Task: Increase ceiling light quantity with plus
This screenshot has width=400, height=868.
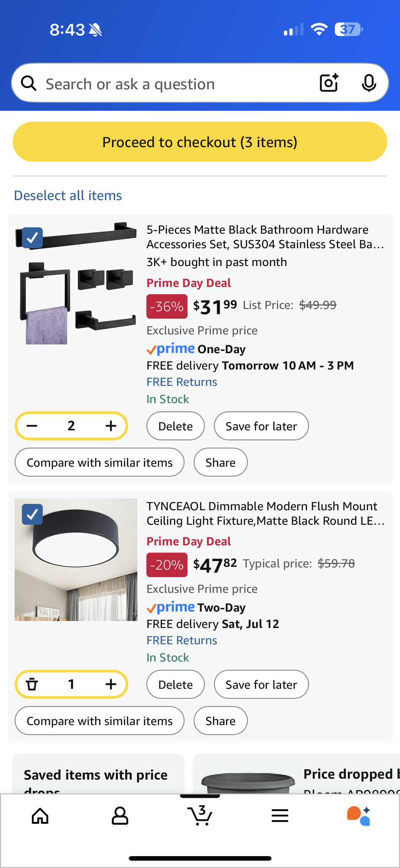Action: [111, 684]
